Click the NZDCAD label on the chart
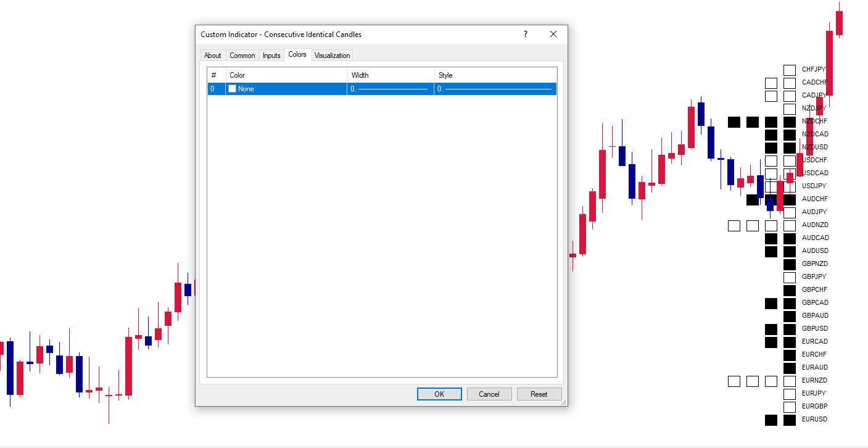868x448 pixels. tap(815, 134)
